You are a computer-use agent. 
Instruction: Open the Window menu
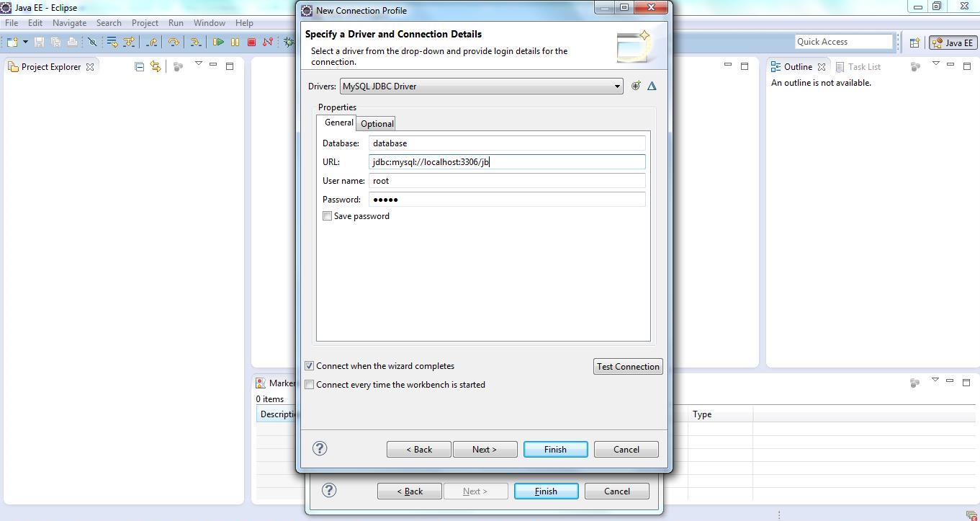point(209,22)
